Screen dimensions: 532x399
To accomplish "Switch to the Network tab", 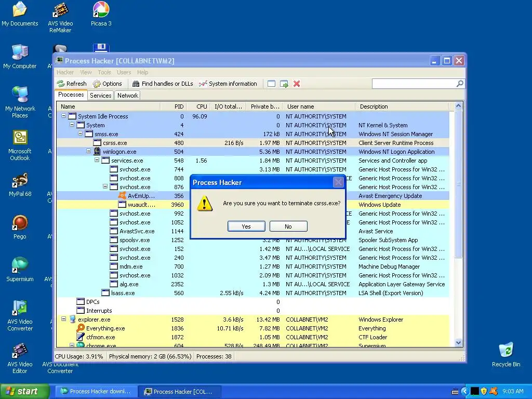I will (128, 96).
